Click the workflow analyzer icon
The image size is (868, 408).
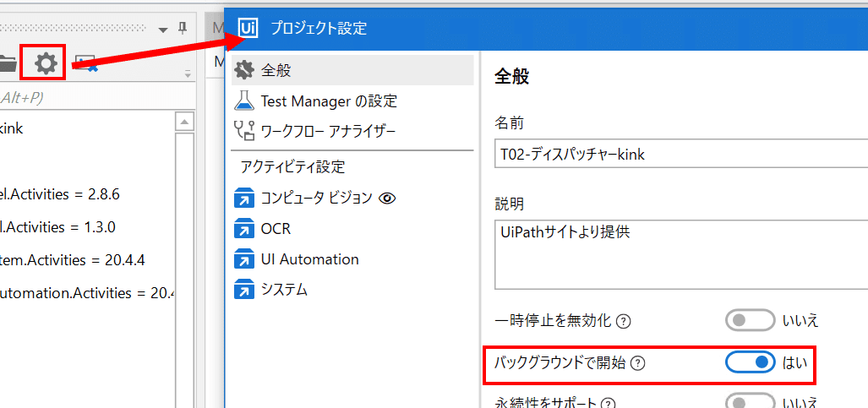point(244,132)
